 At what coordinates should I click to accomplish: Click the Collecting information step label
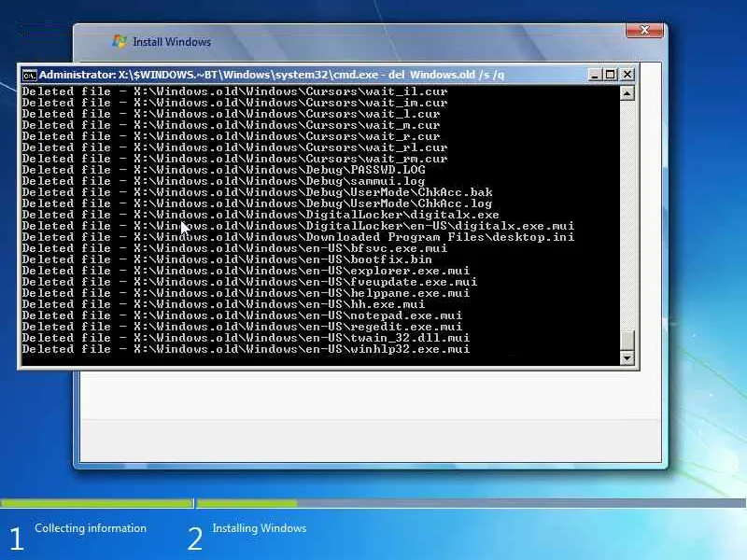91,528
